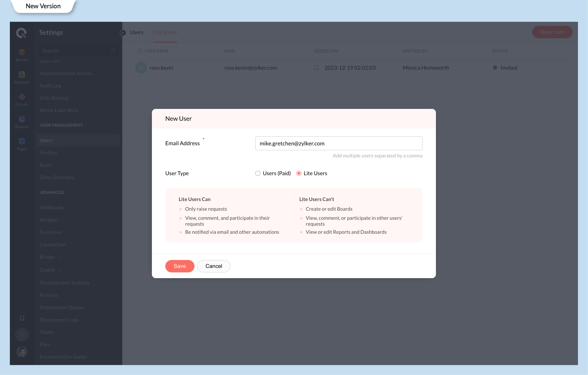Open Profiles in User Management
588x375 pixels.
(48, 153)
